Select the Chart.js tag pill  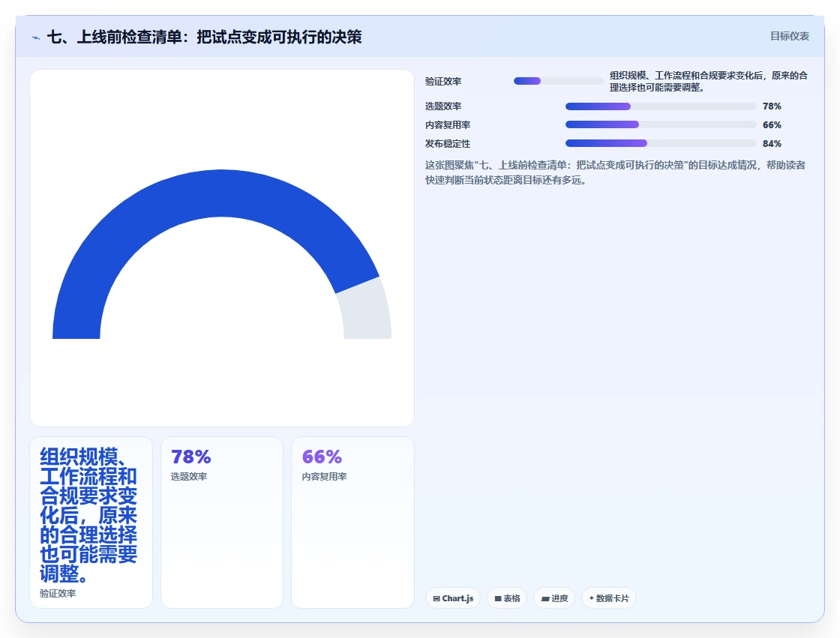point(453,598)
